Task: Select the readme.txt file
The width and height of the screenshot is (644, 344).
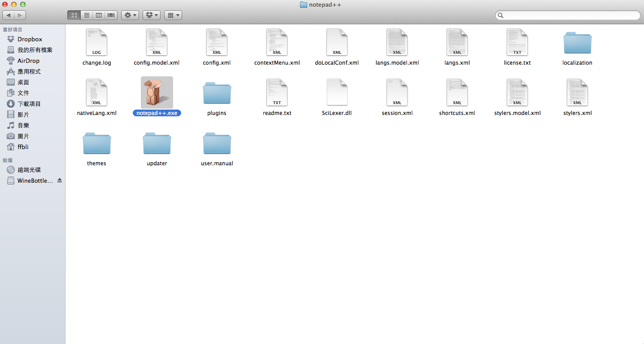Action: [x=277, y=93]
